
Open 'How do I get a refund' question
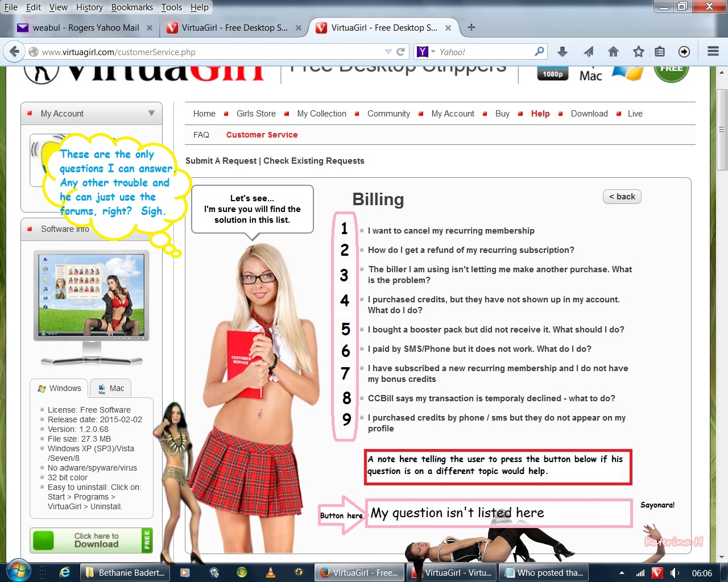click(x=471, y=250)
